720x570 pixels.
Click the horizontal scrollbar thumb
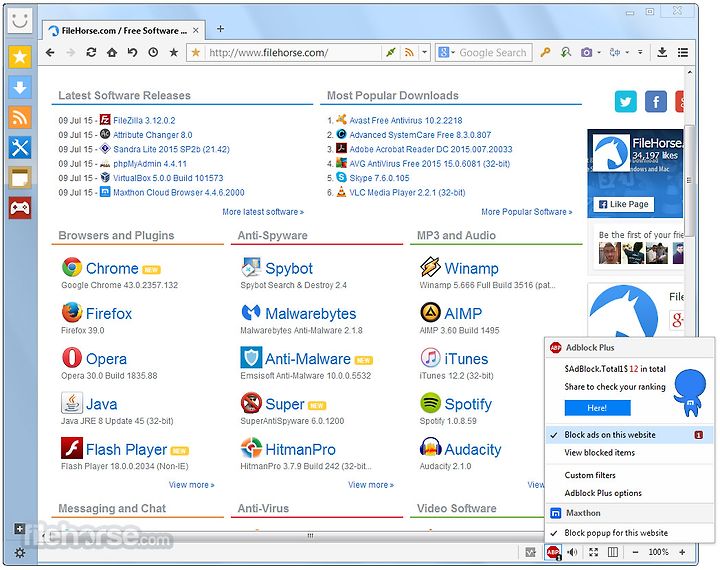click(310, 536)
